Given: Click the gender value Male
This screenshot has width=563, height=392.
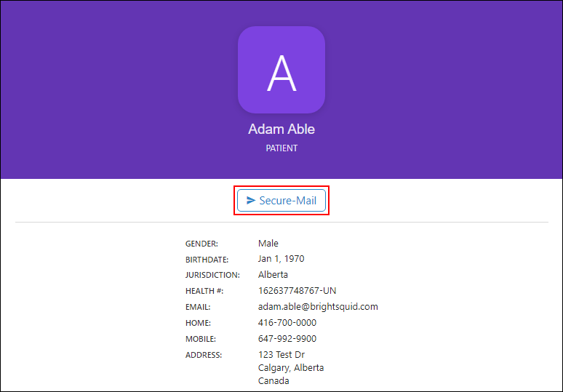Looking at the screenshot, I should [x=268, y=243].
